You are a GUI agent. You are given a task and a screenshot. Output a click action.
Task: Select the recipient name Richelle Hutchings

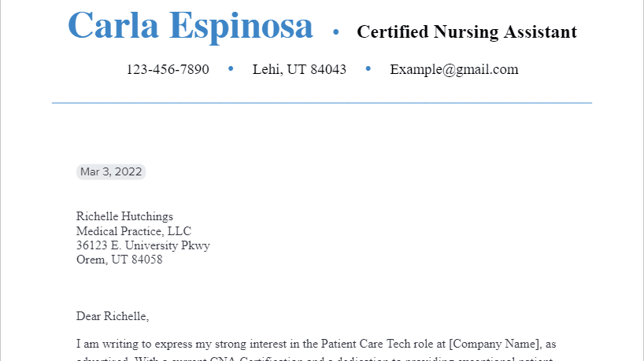[x=124, y=216]
